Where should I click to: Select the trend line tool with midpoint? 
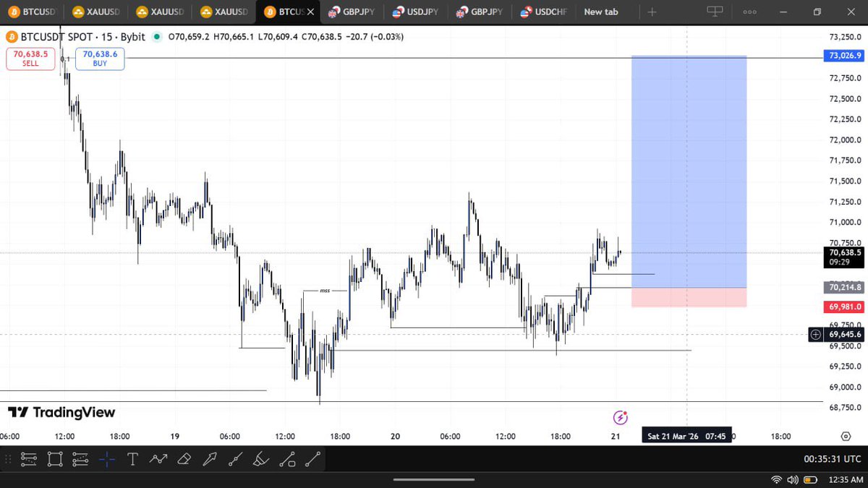coord(235,458)
